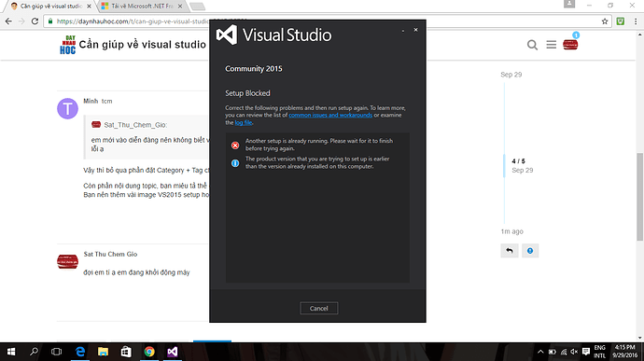Open Action Center notifications icon
644x361 pixels.
pos(586,352)
